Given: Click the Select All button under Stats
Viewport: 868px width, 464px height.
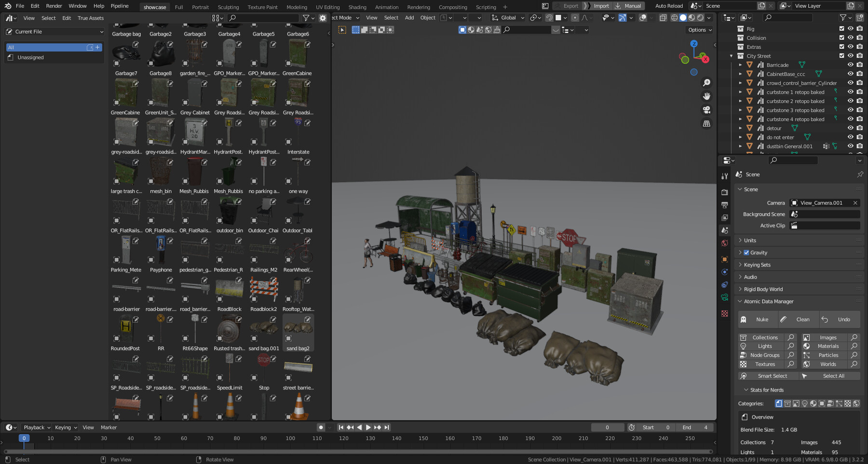Looking at the screenshot, I should tap(834, 376).
